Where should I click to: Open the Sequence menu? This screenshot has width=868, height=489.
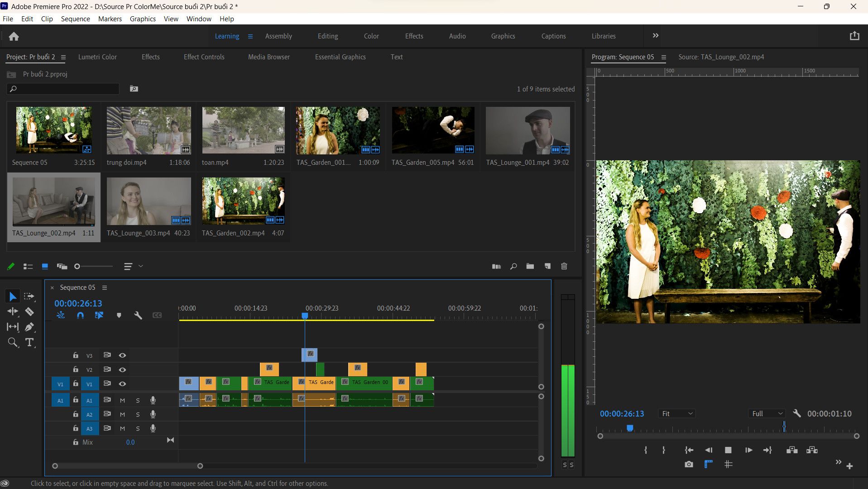75,19
